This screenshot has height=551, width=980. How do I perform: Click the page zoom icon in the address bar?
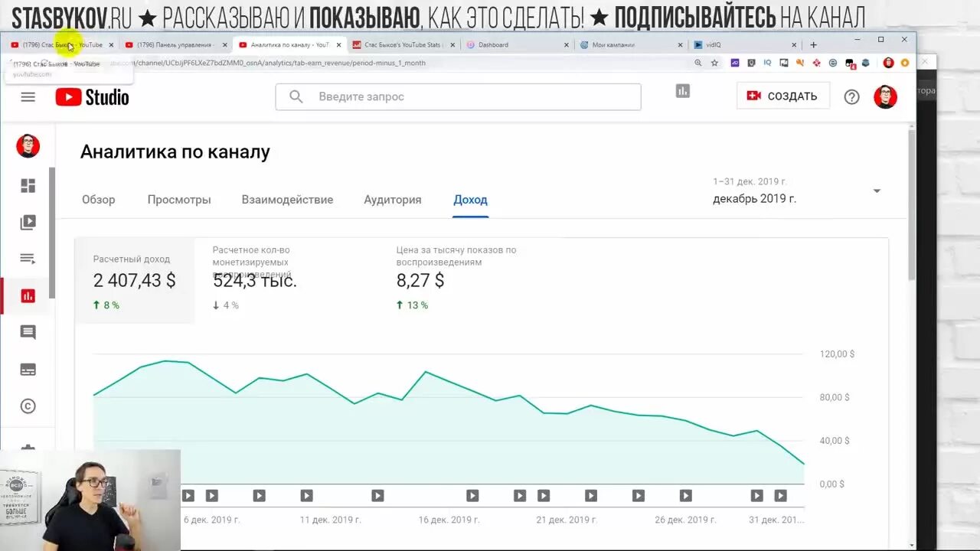click(698, 63)
